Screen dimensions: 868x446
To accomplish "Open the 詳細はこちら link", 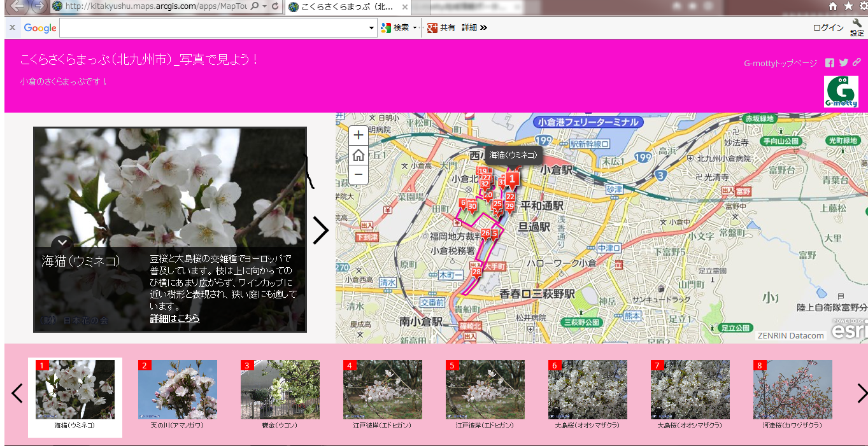I will 174,318.
